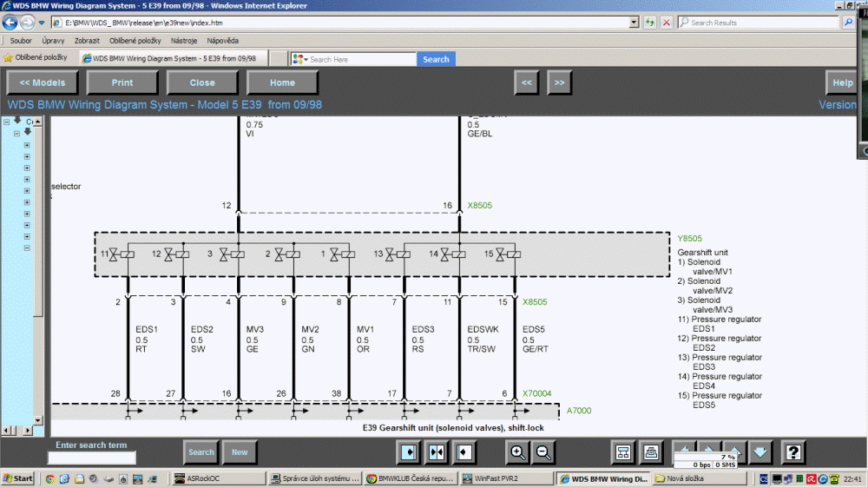Click the tree panel scroll down arrow

pyautogui.click(x=38, y=420)
